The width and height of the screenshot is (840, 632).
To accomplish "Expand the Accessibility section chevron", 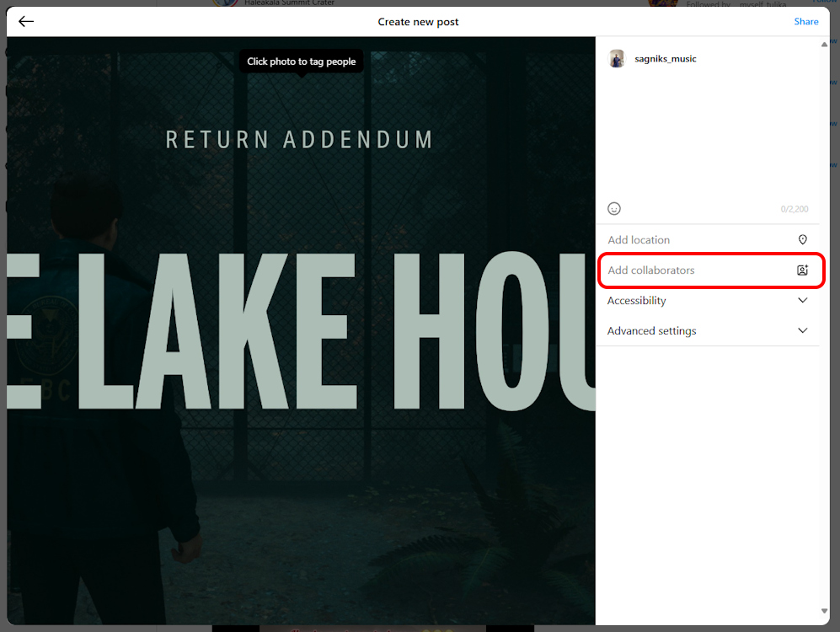I will [x=802, y=300].
